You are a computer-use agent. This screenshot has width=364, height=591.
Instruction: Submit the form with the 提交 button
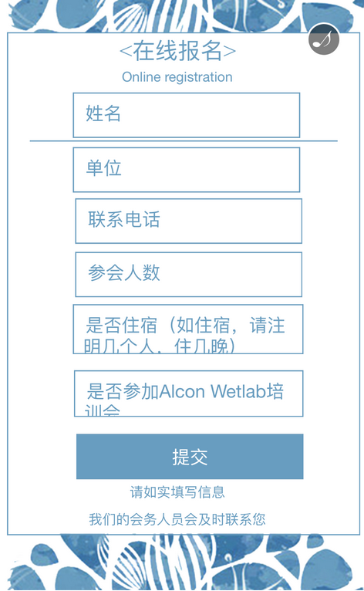(x=190, y=457)
